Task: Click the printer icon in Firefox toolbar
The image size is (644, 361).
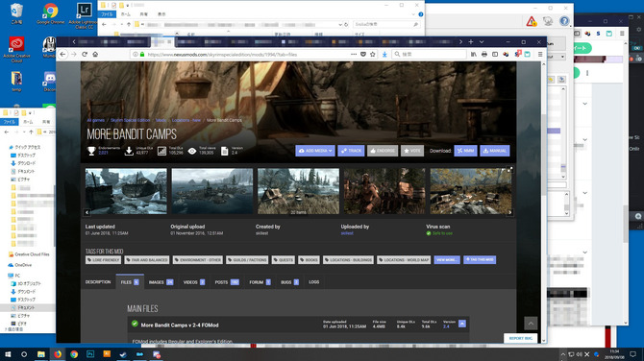Action: (x=484, y=54)
